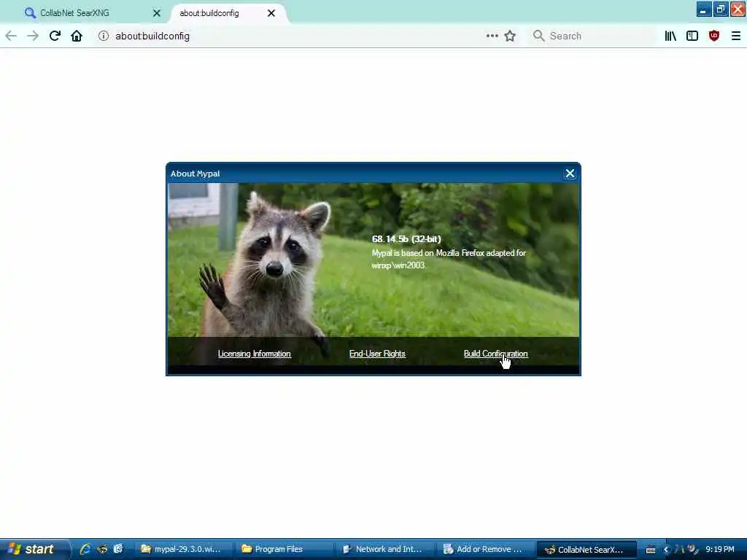This screenshot has width=747, height=560.
Task: Switch to Network and Internet taskbar button
Action: click(x=385, y=549)
